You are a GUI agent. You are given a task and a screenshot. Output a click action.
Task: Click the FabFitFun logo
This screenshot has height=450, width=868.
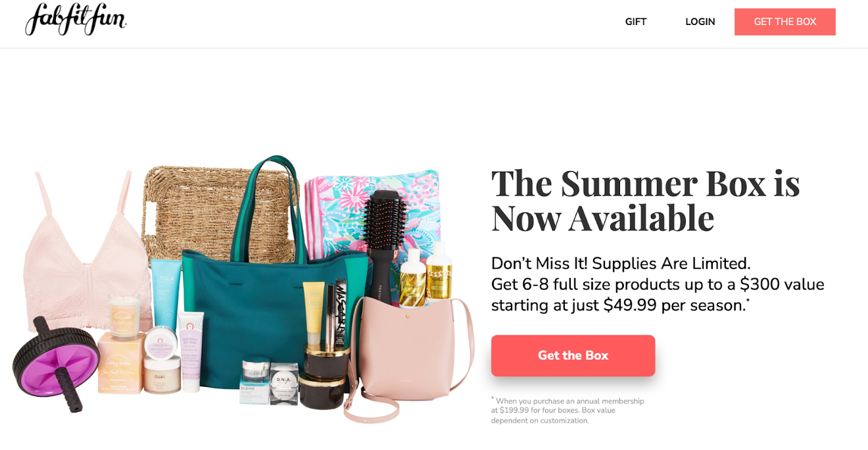coord(76,19)
